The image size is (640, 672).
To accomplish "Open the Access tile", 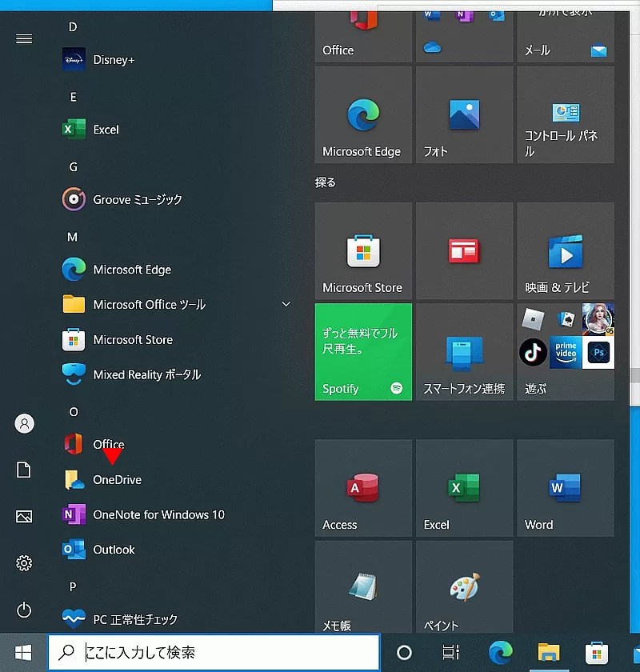I will [363, 488].
